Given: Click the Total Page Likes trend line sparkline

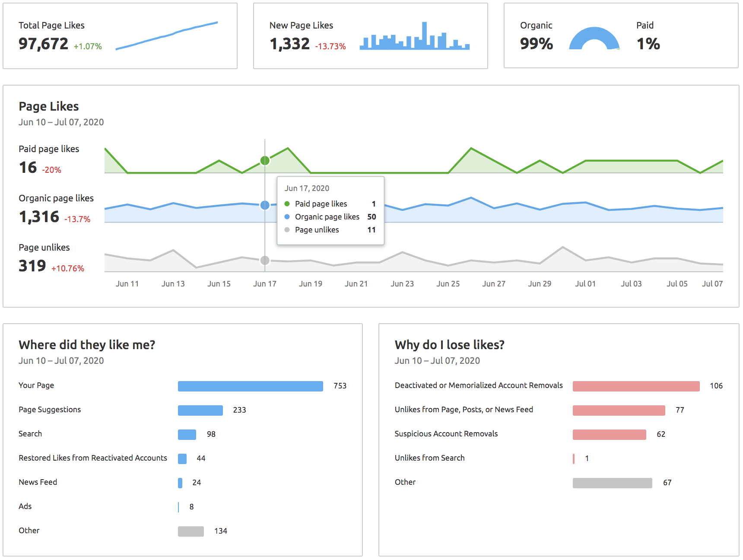Looking at the screenshot, I should click(167, 36).
